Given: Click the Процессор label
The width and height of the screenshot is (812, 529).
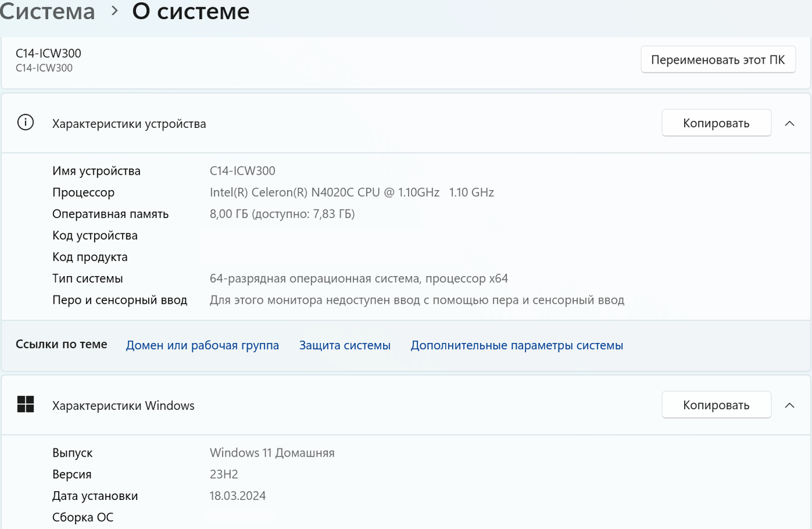Looking at the screenshot, I should [x=83, y=192].
